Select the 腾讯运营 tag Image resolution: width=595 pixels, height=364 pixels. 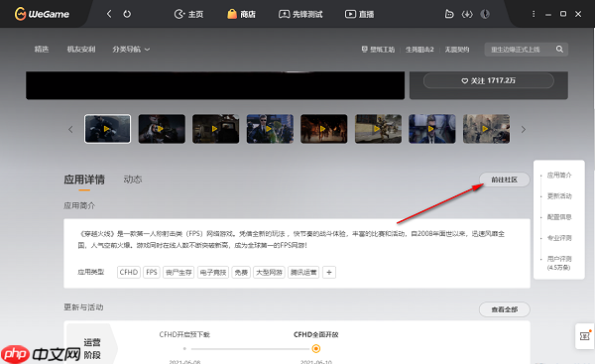point(303,272)
